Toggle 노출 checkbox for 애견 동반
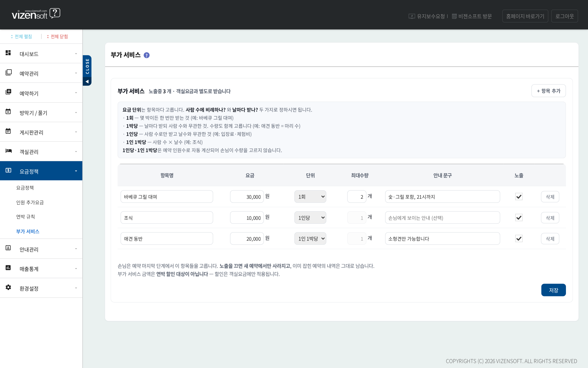The image size is (588, 368). [519, 238]
